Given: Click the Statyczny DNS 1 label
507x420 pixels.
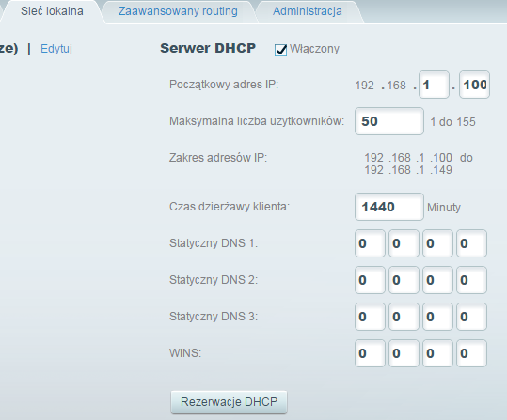Looking at the screenshot, I should pyautogui.click(x=214, y=243).
